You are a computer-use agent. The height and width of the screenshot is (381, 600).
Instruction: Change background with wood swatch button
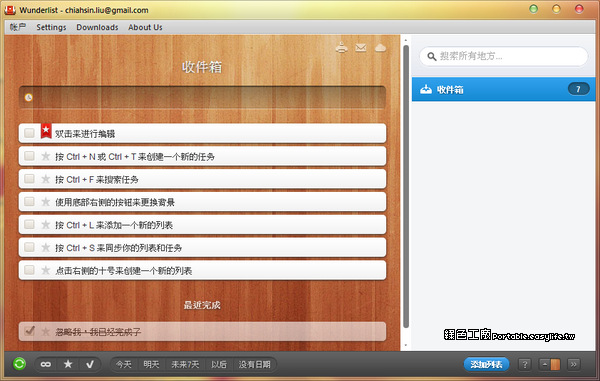550,364
